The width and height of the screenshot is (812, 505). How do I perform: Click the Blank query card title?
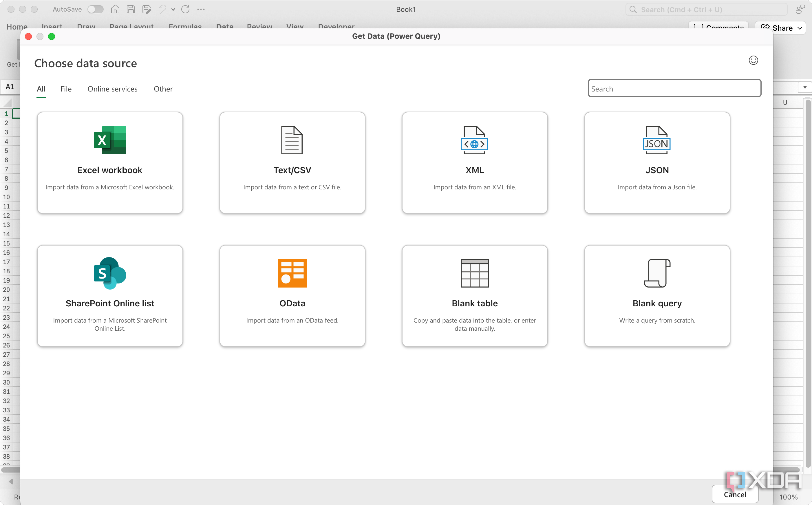657,303
